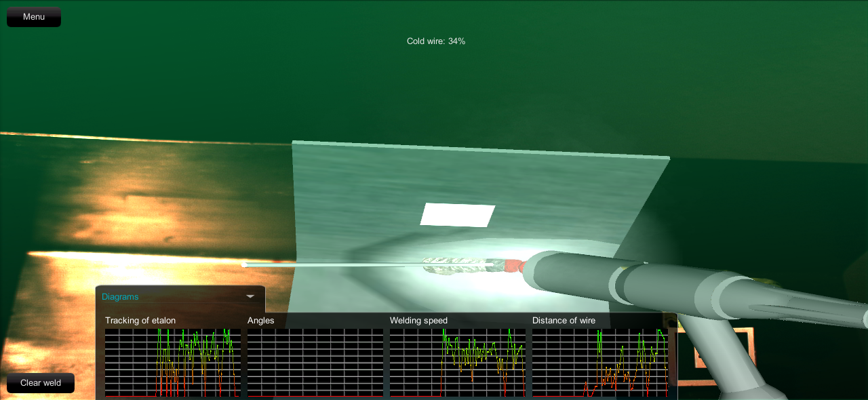Select the empty Angles chart
The width and height of the screenshot is (868, 400).
click(315, 363)
